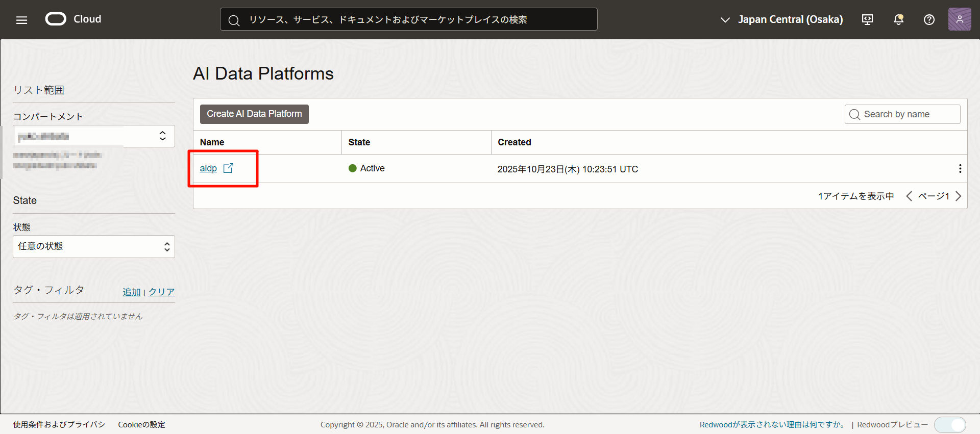Open the actions kebab menu for aidp row
Screen dimensions: 980x434
[x=960, y=169]
